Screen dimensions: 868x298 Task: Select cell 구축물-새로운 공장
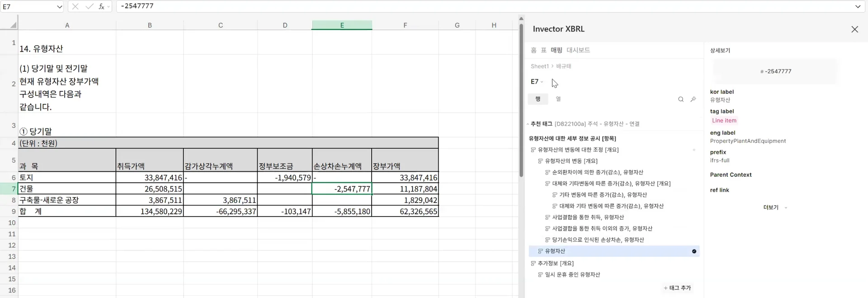(67, 200)
